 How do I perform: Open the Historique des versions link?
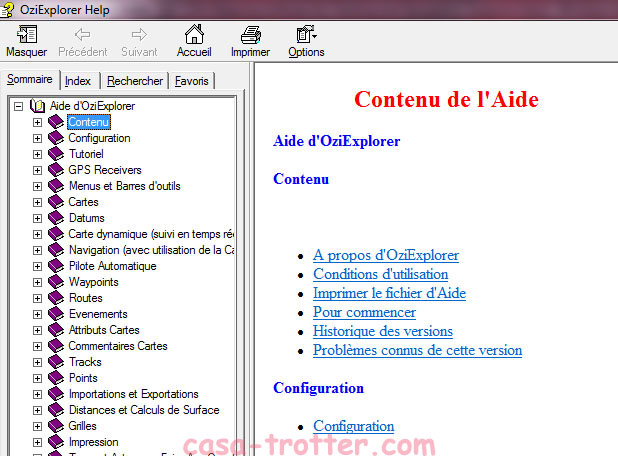click(383, 331)
